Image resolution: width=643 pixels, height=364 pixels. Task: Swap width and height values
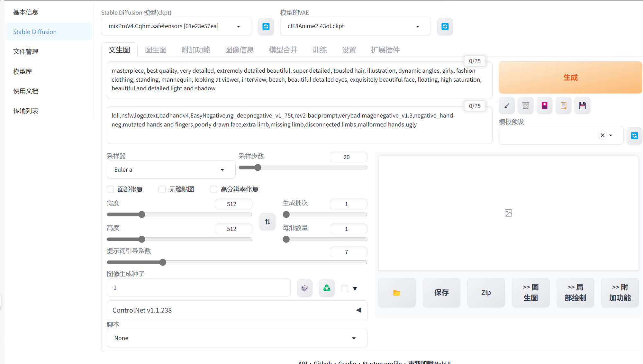tap(267, 222)
